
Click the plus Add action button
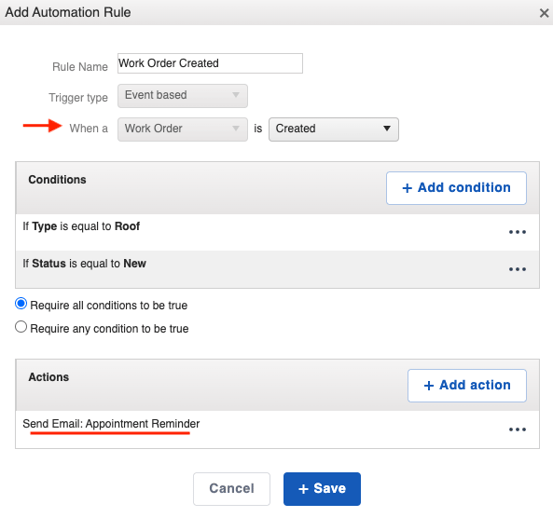point(467,385)
